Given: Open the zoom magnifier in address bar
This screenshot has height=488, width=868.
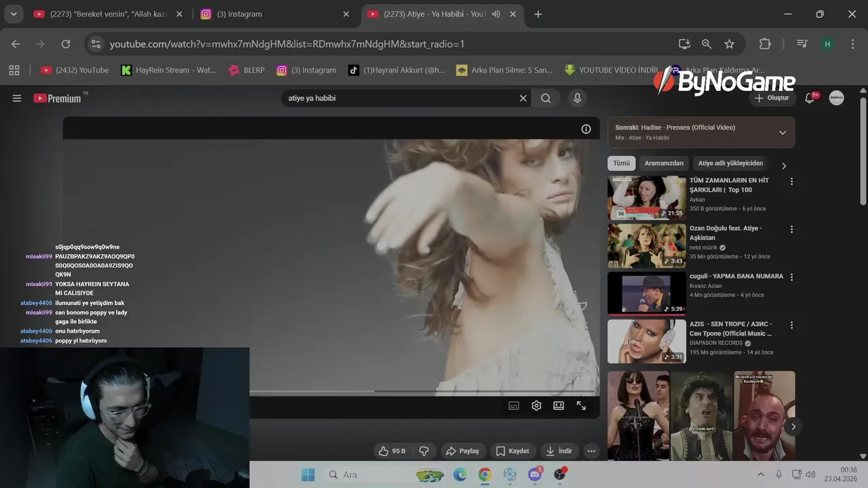Looking at the screenshot, I should coord(707,44).
